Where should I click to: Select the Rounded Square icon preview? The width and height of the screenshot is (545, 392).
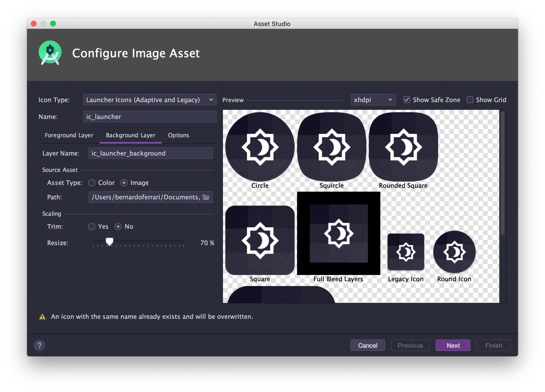pyautogui.click(x=403, y=147)
